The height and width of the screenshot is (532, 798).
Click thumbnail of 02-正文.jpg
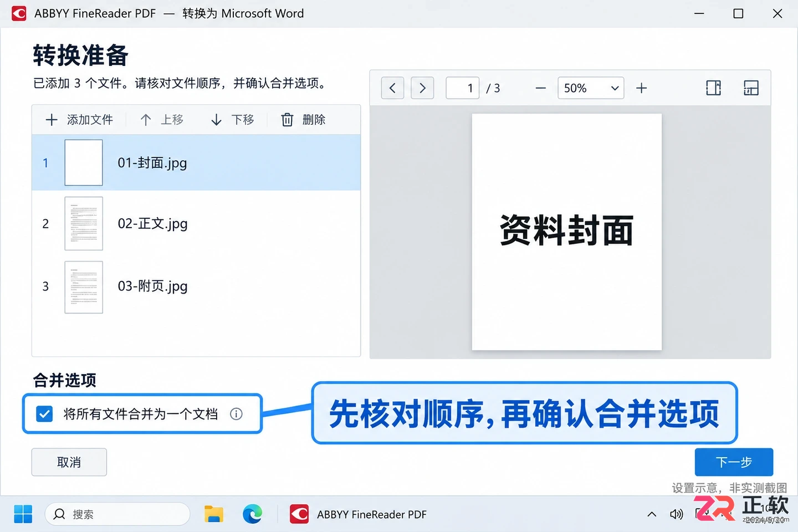pyautogui.click(x=84, y=223)
